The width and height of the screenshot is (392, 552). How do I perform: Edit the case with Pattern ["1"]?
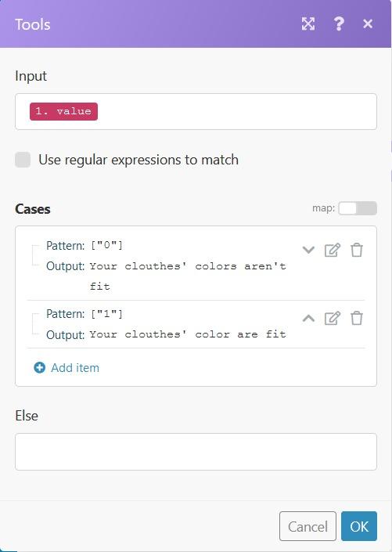[x=333, y=319]
